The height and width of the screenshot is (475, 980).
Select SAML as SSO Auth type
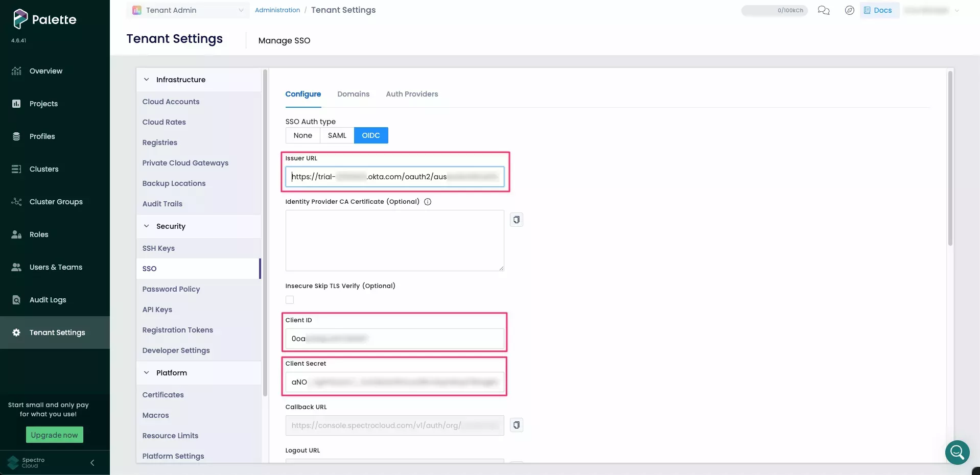point(337,135)
